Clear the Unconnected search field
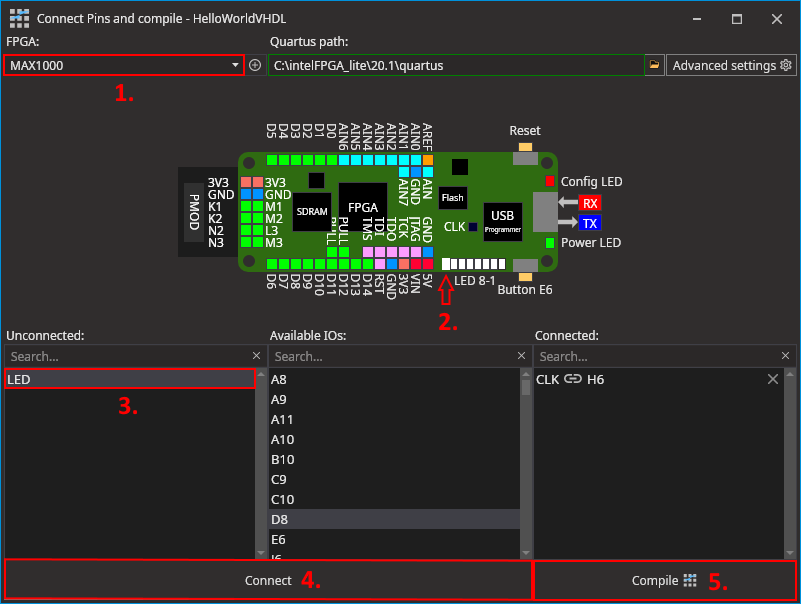Image resolution: width=801 pixels, height=604 pixels. click(x=256, y=356)
